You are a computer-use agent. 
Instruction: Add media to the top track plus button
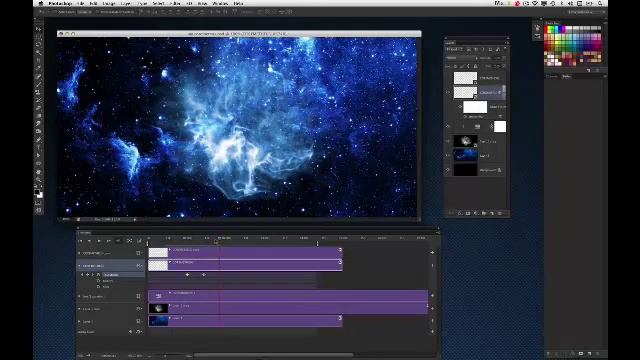coord(432,253)
